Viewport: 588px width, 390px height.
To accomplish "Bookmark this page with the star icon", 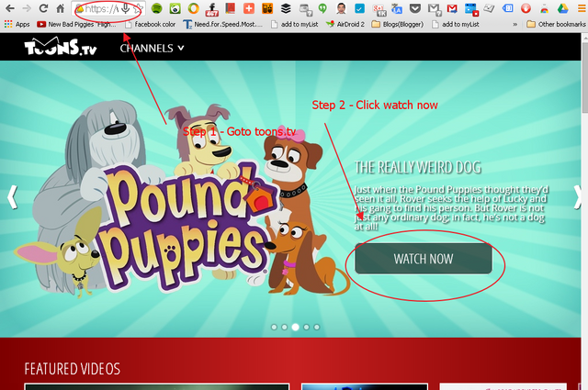I will pyautogui.click(x=138, y=8).
